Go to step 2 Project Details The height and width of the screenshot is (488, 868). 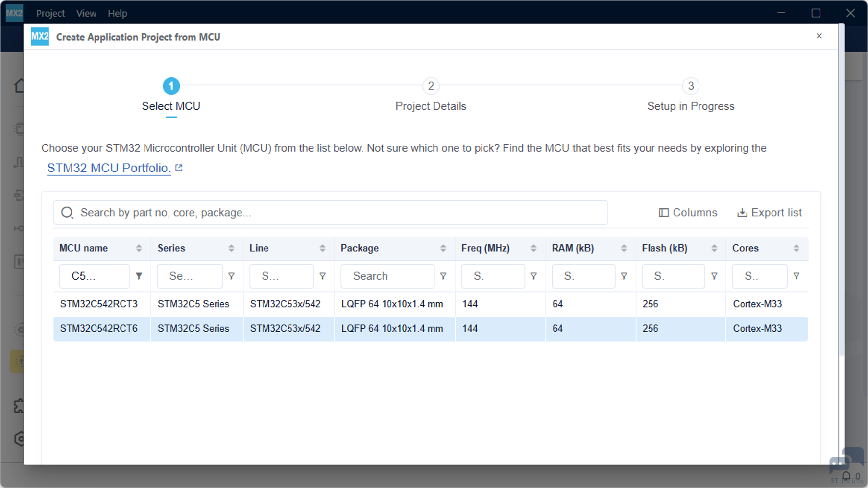click(x=431, y=95)
